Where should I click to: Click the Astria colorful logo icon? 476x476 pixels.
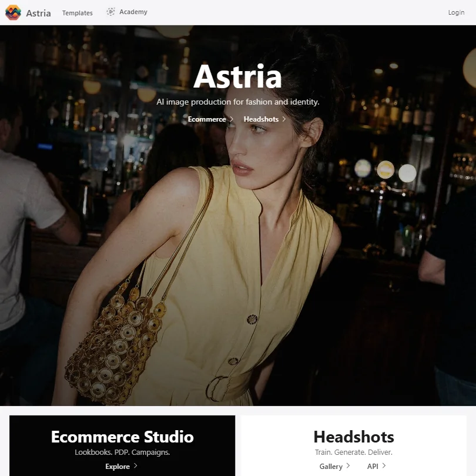(13, 13)
